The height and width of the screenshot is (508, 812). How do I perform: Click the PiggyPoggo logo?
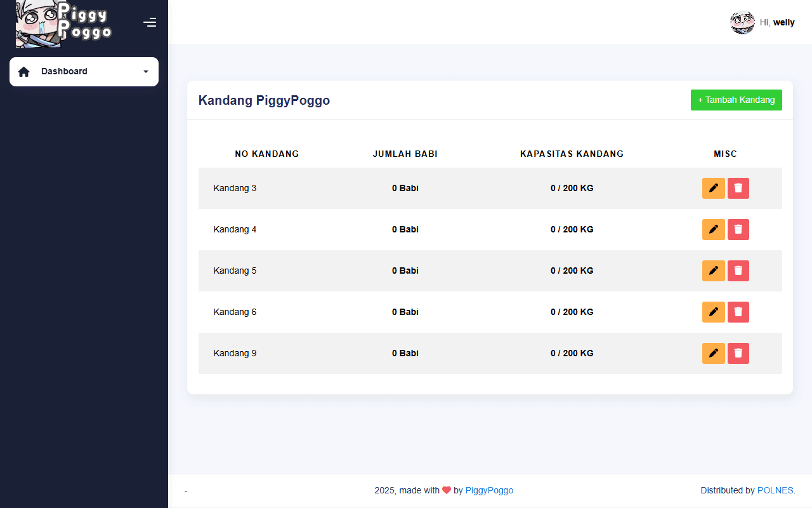(63, 23)
